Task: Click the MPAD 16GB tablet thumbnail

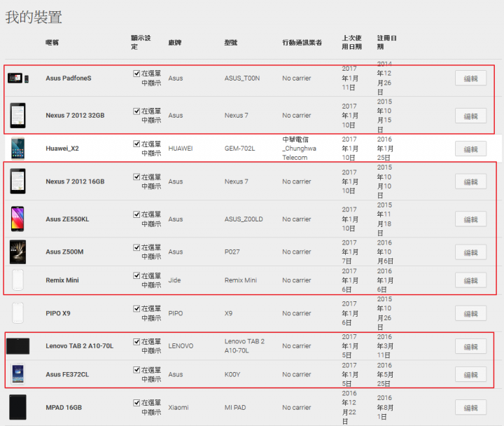Action: [17, 407]
